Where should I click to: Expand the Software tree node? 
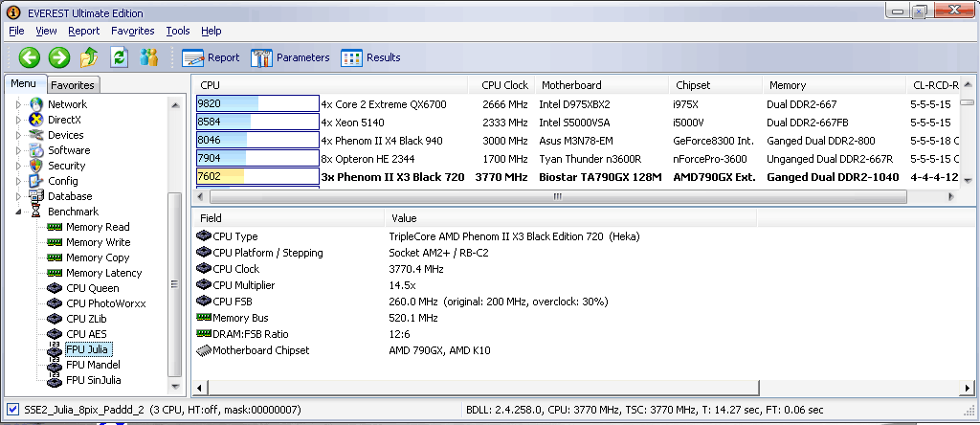[x=18, y=150]
